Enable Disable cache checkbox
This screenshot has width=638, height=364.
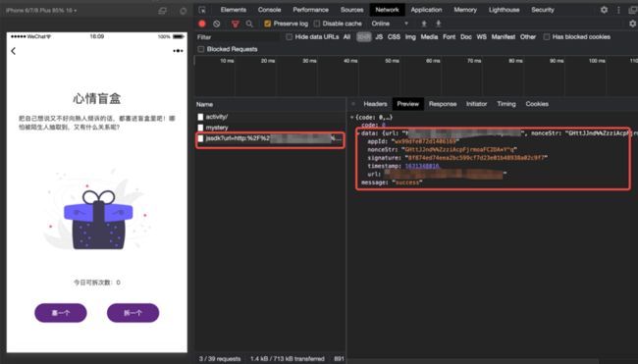317,24
